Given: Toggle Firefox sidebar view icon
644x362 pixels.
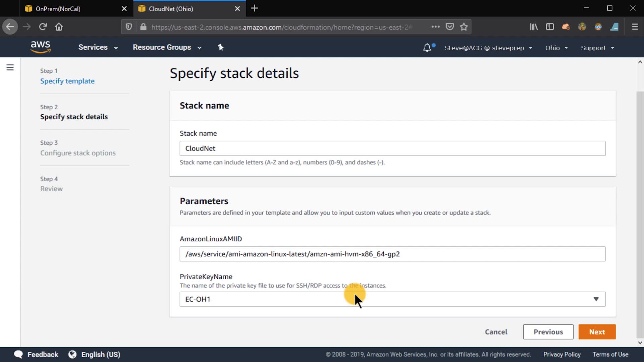Looking at the screenshot, I should click(550, 27).
